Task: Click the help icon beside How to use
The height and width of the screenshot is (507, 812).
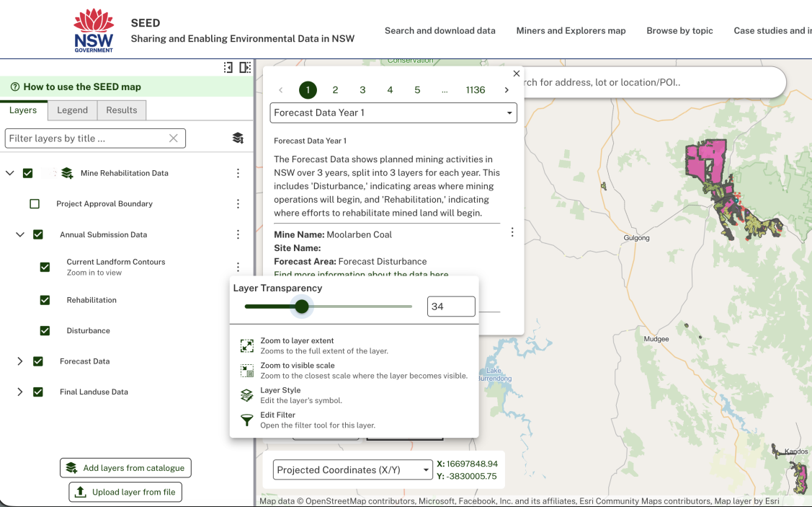Action: tap(15, 87)
